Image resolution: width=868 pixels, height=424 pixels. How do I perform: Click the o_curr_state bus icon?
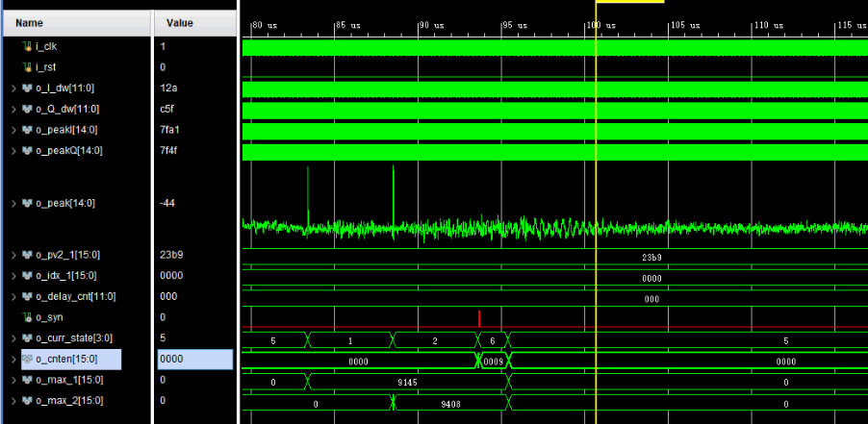[27, 337]
